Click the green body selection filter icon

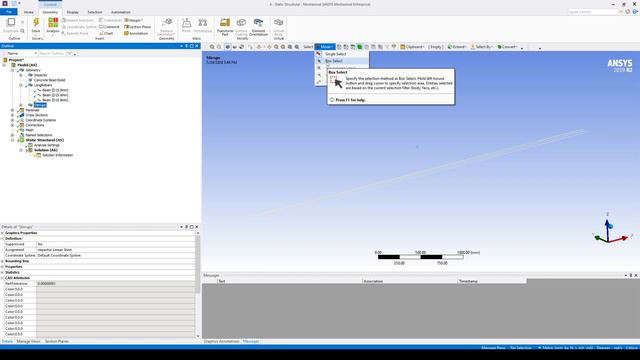(360, 47)
